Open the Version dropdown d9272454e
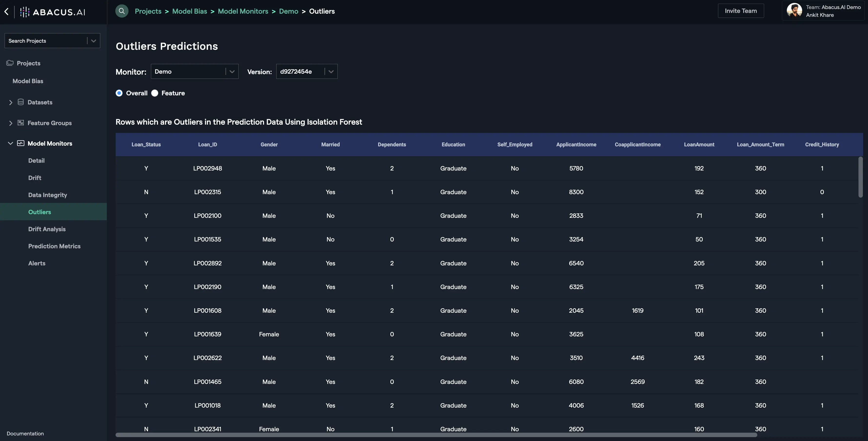Screen dimensions: 868x441 [306, 71]
